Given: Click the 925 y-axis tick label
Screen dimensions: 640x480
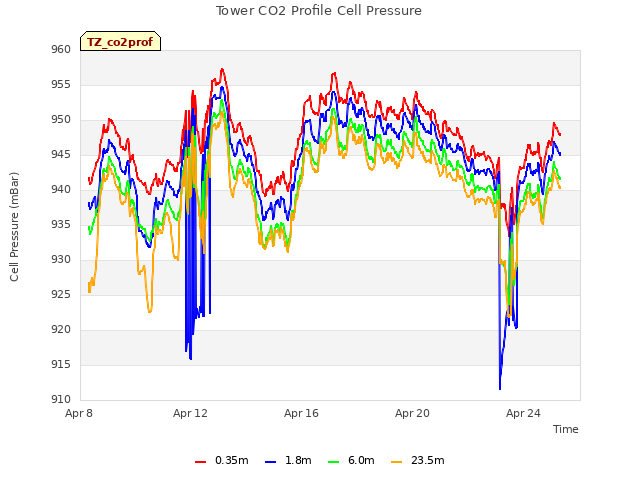Looking at the screenshot, I should (61, 294).
